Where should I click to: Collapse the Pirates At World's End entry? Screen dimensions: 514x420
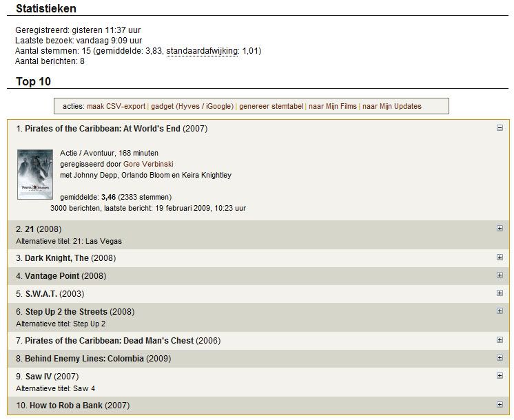pos(500,128)
